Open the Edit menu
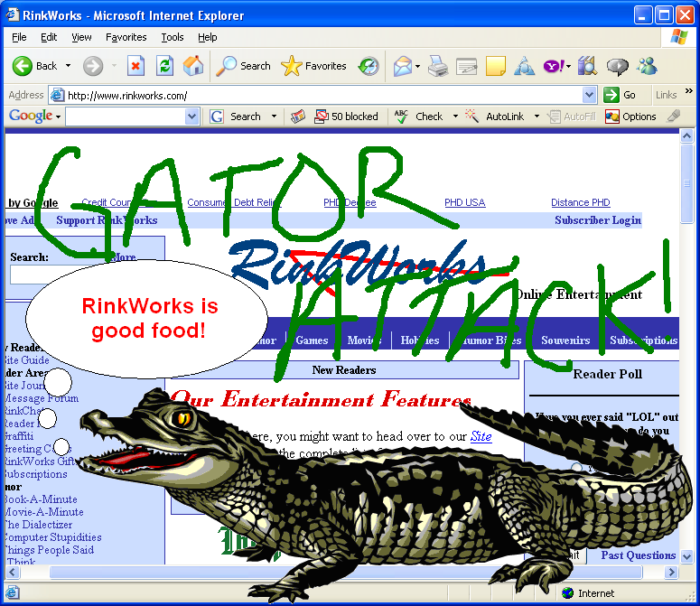Screen dimensions: 700x606 point(49,37)
